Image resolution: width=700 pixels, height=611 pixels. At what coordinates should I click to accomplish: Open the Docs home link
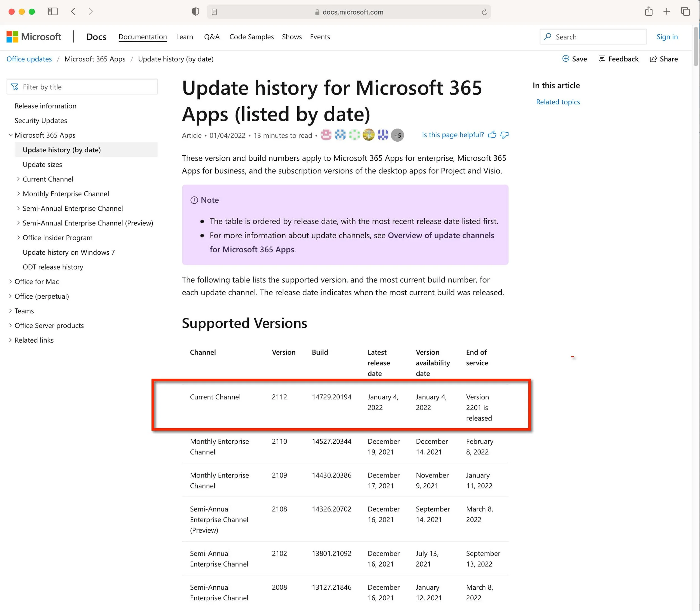tap(96, 37)
